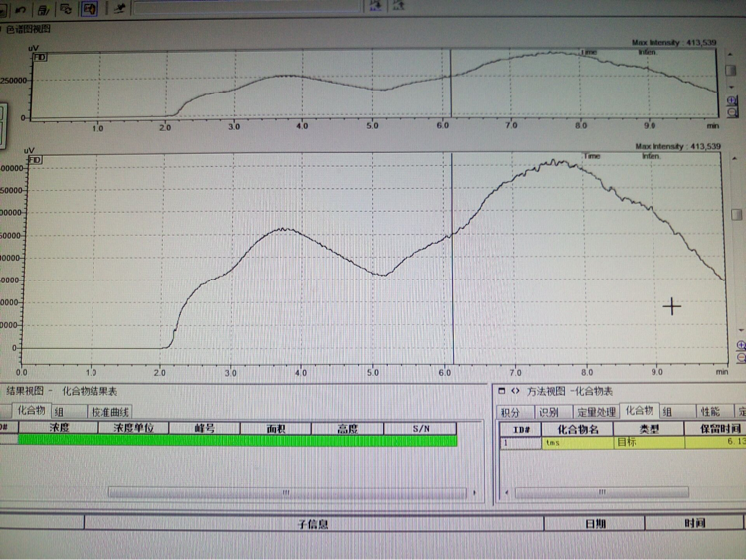Select the 组 tab in results view
This screenshot has height=560, width=746.
point(69,412)
